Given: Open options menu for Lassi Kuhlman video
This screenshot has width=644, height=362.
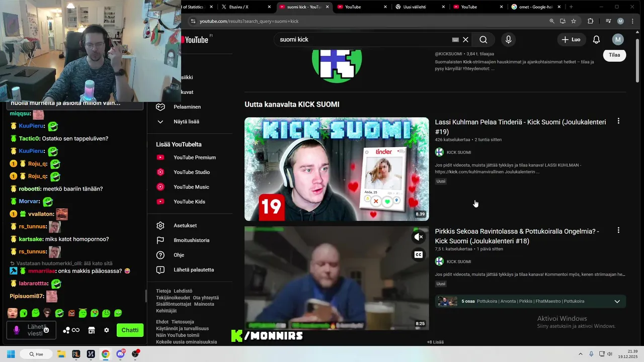Looking at the screenshot, I should pyautogui.click(x=618, y=121).
